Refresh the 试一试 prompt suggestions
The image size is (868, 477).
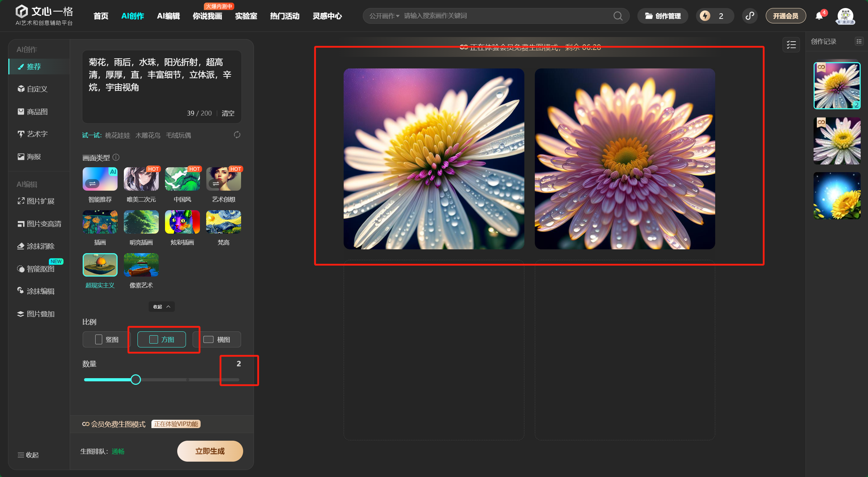[237, 135]
